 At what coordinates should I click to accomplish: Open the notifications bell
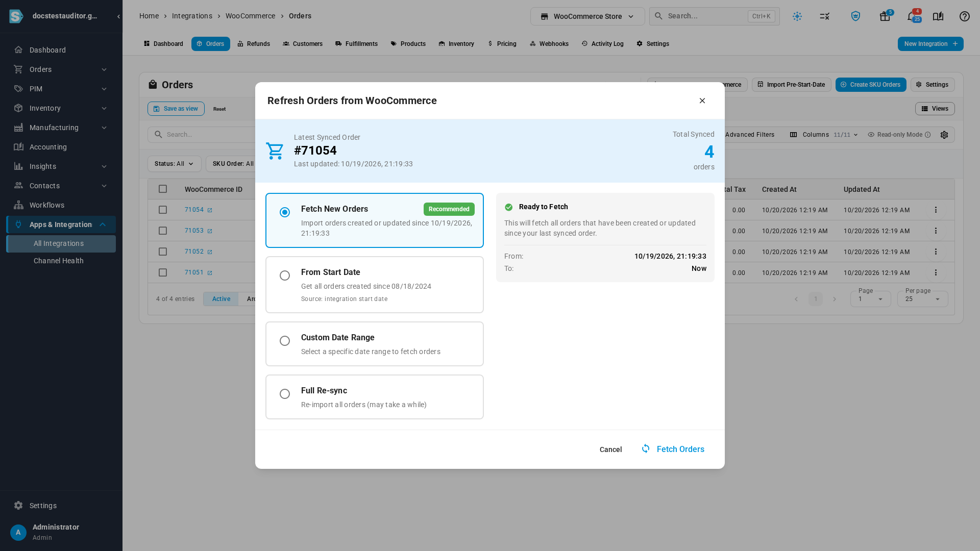[912, 16]
